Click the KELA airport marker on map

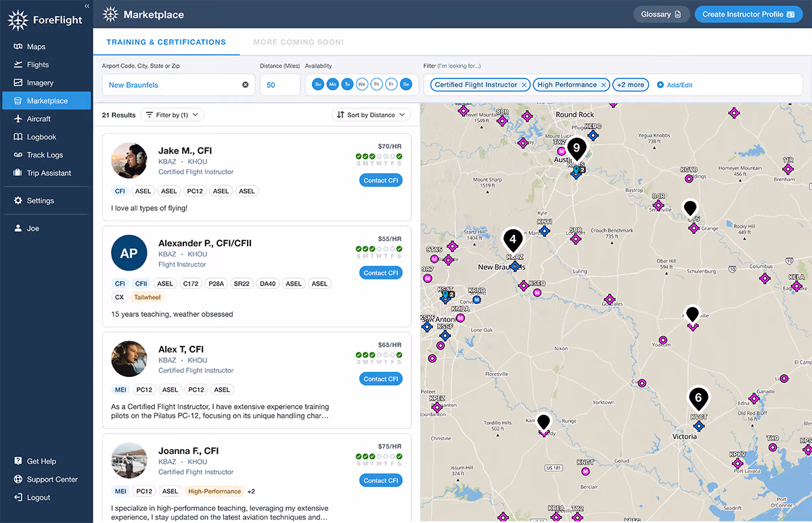796,286
